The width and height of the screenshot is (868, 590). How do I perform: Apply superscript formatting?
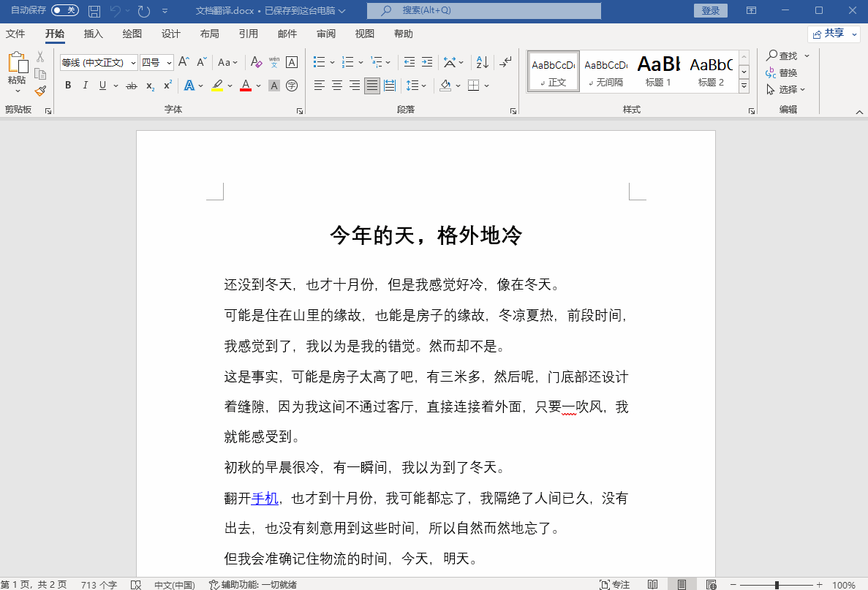tap(167, 86)
